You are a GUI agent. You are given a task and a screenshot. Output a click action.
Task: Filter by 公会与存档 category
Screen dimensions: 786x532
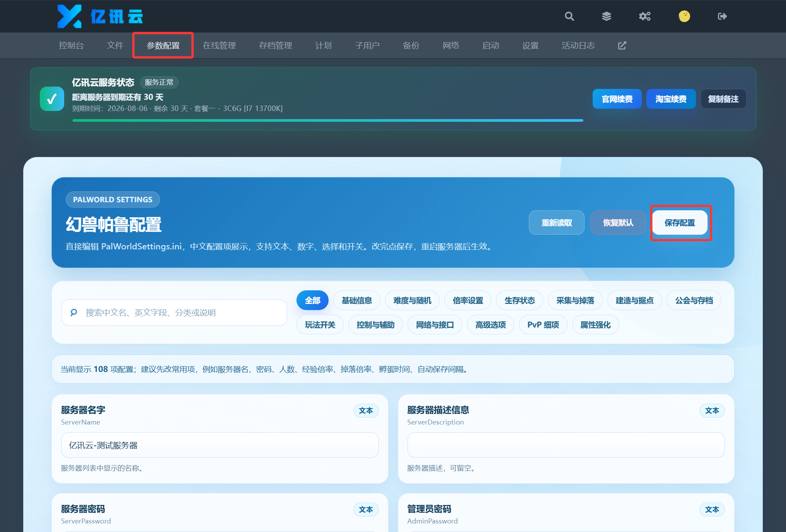tap(694, 300)
